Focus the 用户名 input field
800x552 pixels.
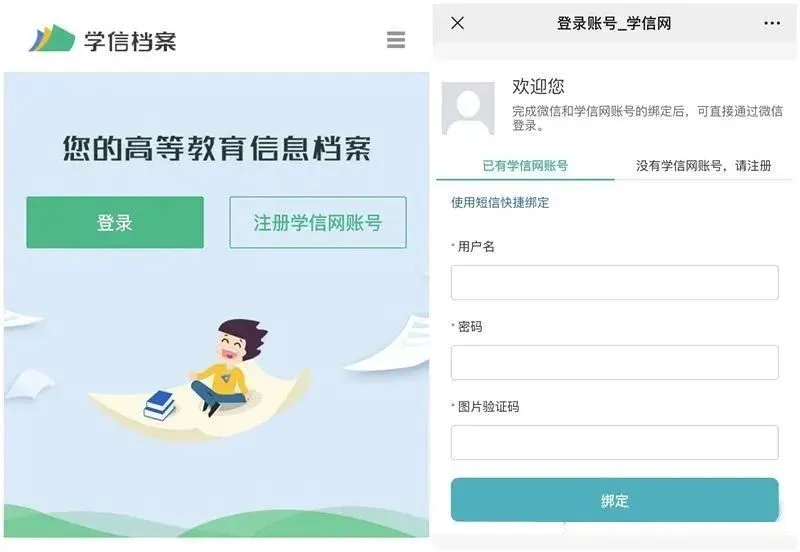(614, 282)
